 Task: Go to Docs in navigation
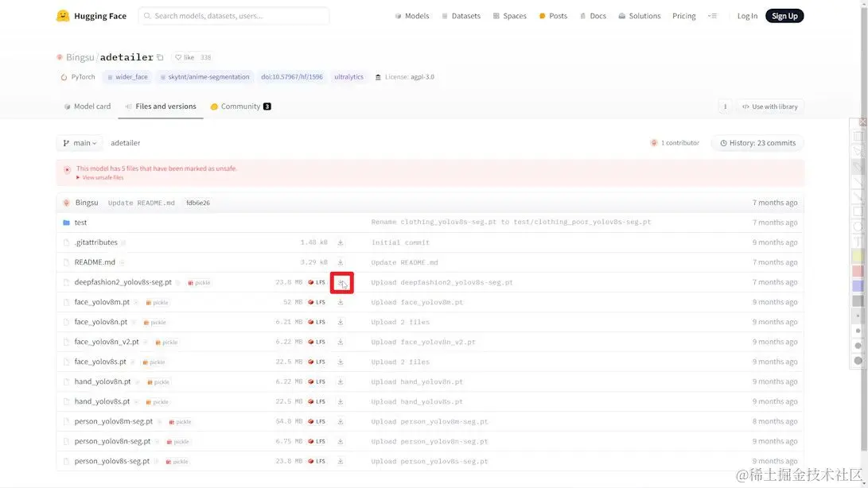[x=593, y=16]
